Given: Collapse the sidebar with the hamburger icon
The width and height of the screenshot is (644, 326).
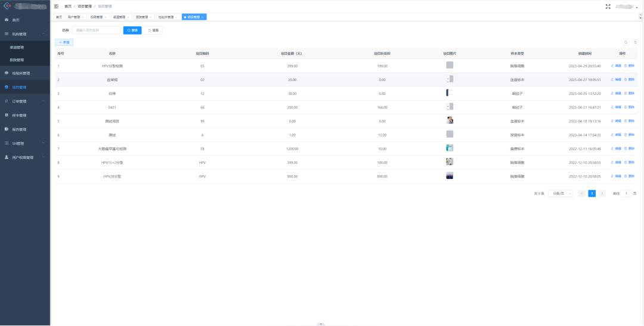Looking at the screenshot, I should (x=57, y=6).
